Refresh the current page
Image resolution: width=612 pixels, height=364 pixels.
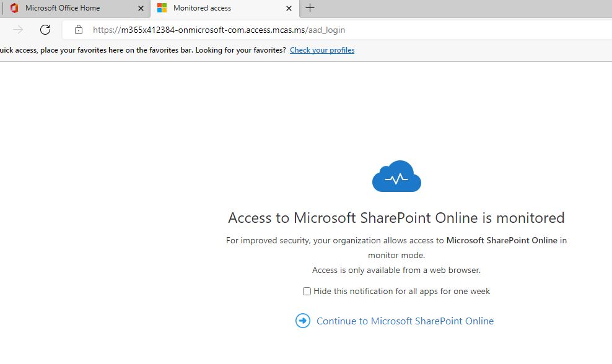click(x=45, y=30)
